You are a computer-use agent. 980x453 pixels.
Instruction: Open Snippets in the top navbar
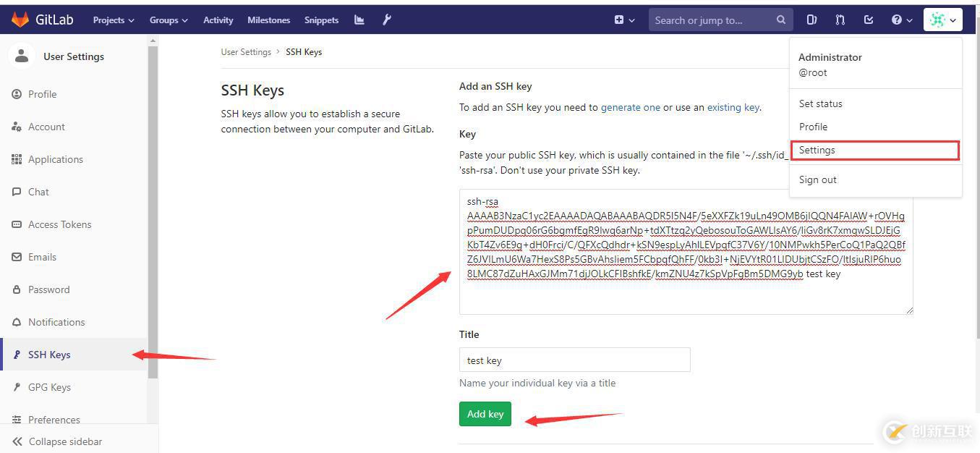pos(322,20)
